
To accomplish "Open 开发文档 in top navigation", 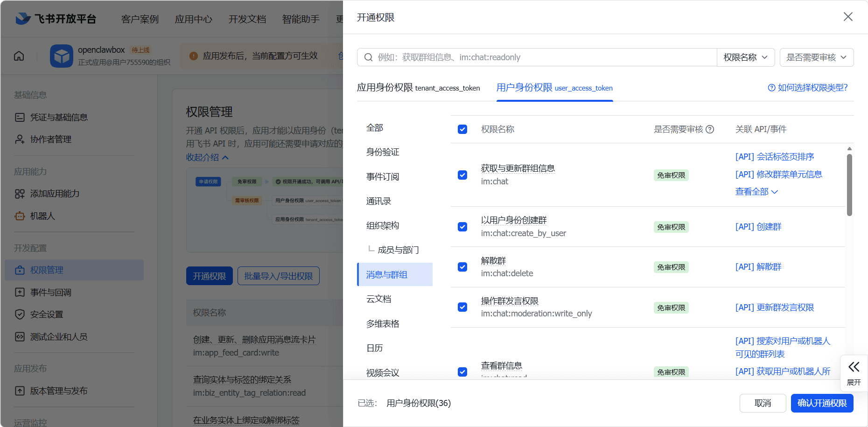I will [x=247, y=19].
